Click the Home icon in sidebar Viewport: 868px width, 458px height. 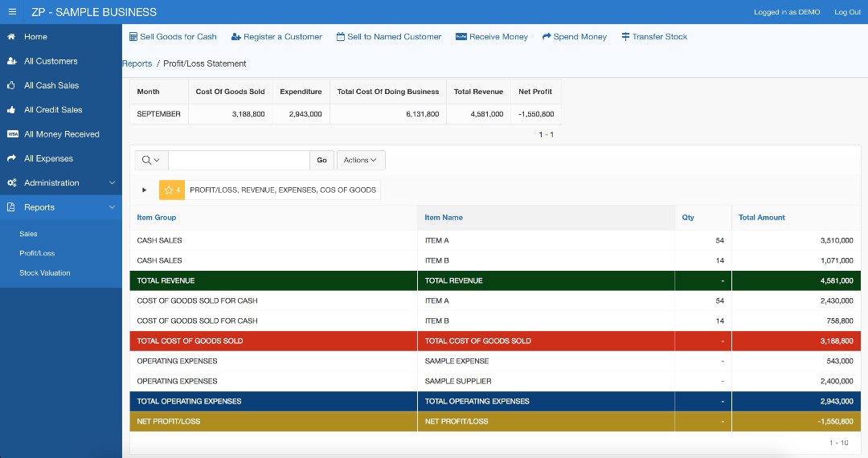pyautogui.click(x=11, y=37)
